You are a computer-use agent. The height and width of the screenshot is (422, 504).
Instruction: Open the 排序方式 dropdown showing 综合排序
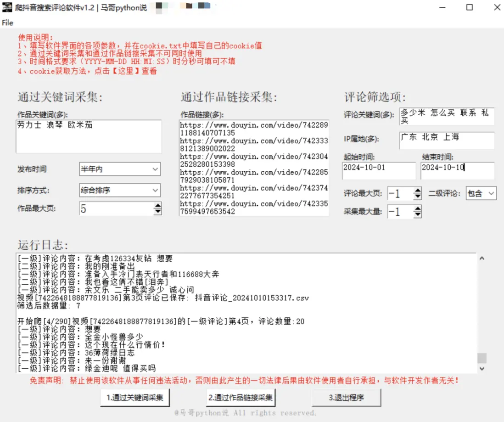(x=119, y=191)
